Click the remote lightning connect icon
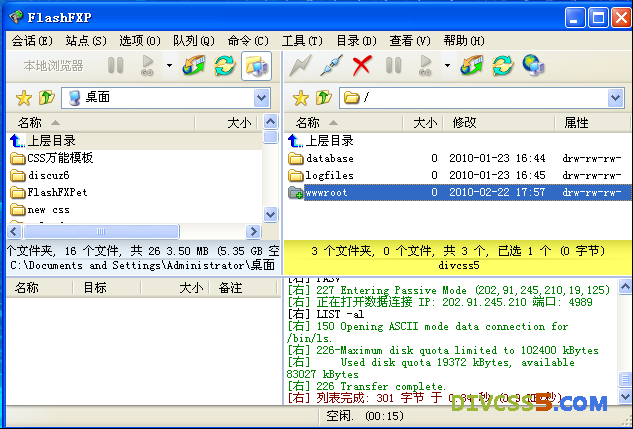 click(x=301, y=65)
